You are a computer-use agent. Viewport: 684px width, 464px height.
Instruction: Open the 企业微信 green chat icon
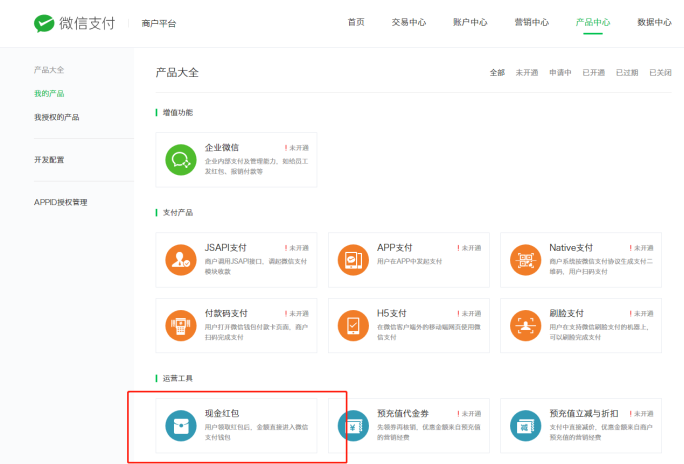point(181,160)
